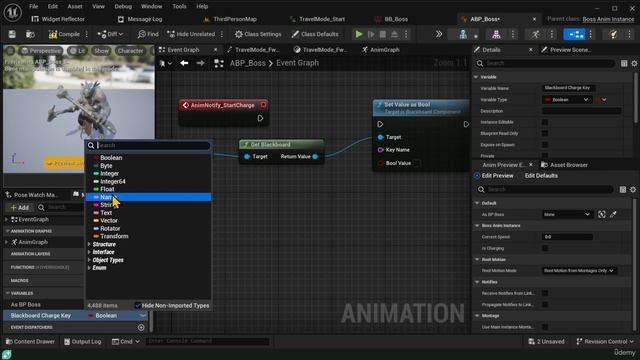Click the Browse to asset icon
This screenshot has width=640, height=360.
(30, 34)
